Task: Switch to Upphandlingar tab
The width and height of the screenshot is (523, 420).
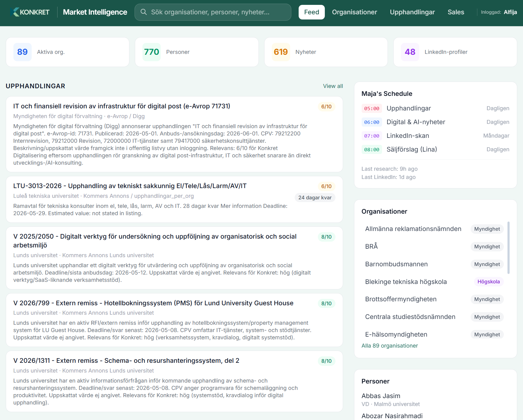Action: coord(412,12)
